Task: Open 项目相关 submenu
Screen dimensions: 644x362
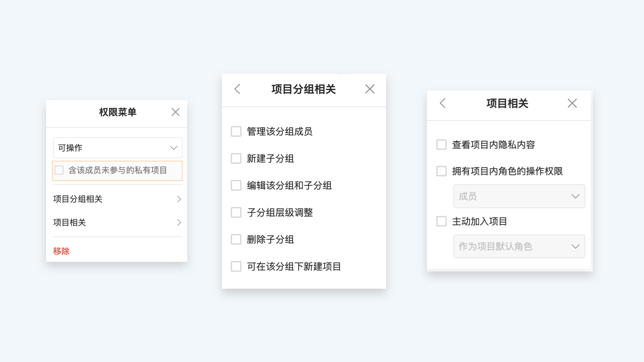Action: coord(118,223)
